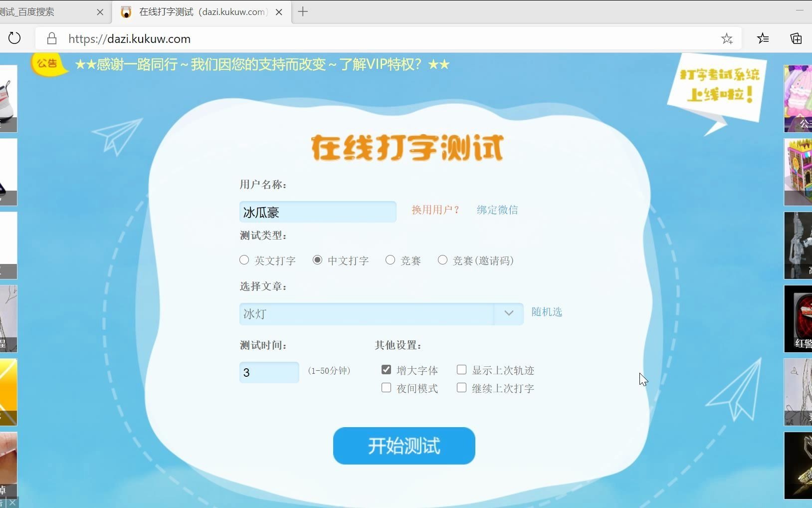Click the 换用用户? link
The width and height of the screenshot is (812, 508).
(x=435, y=210)
